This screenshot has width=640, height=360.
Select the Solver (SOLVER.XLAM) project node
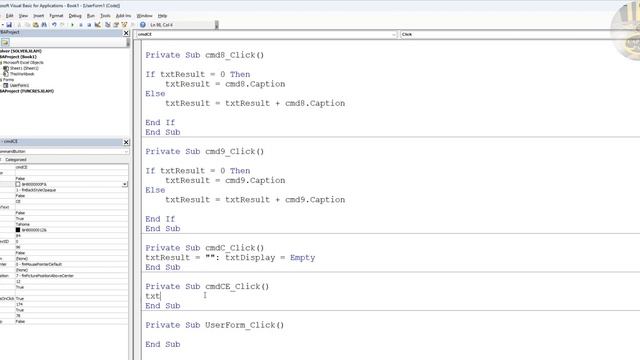click(21, 51)
